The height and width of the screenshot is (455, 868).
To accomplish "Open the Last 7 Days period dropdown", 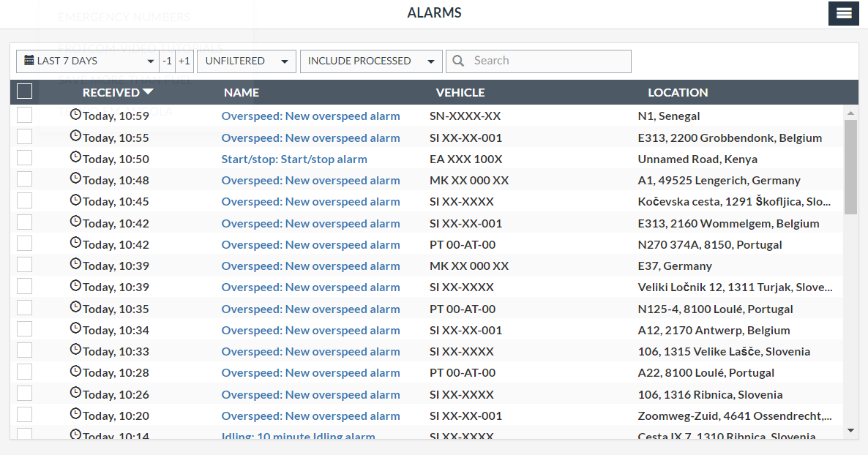I will 88,61.
